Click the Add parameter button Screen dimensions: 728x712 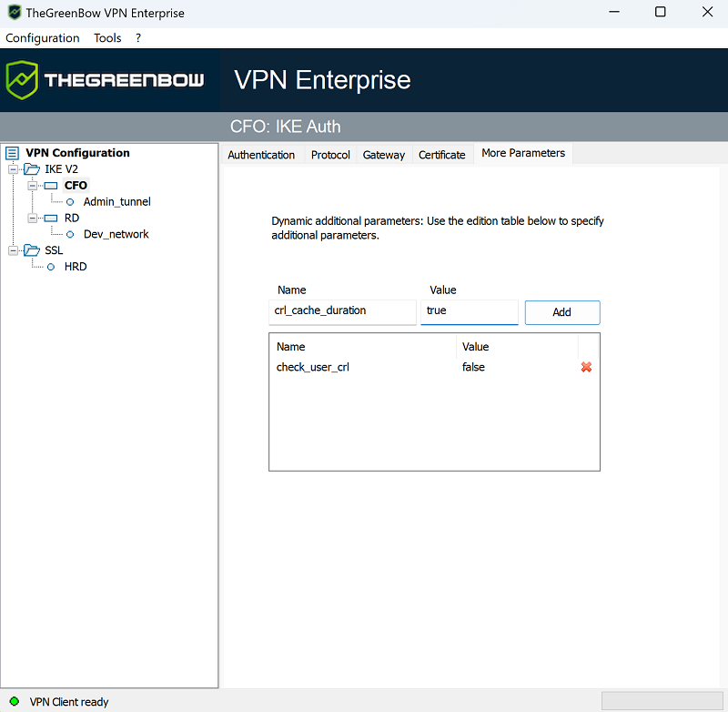(562, 312)
